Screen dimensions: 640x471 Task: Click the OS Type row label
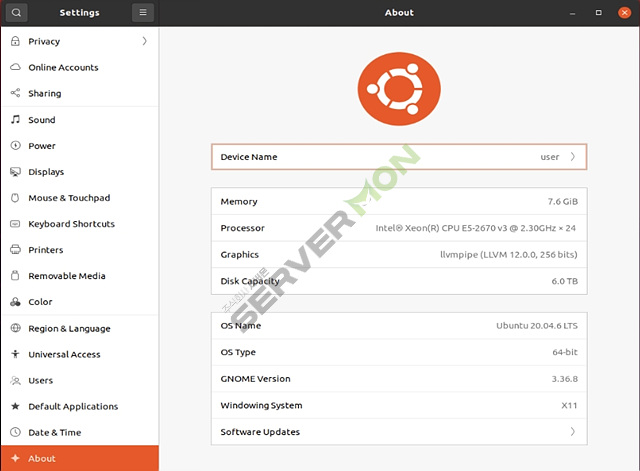[x=238, y=352]
